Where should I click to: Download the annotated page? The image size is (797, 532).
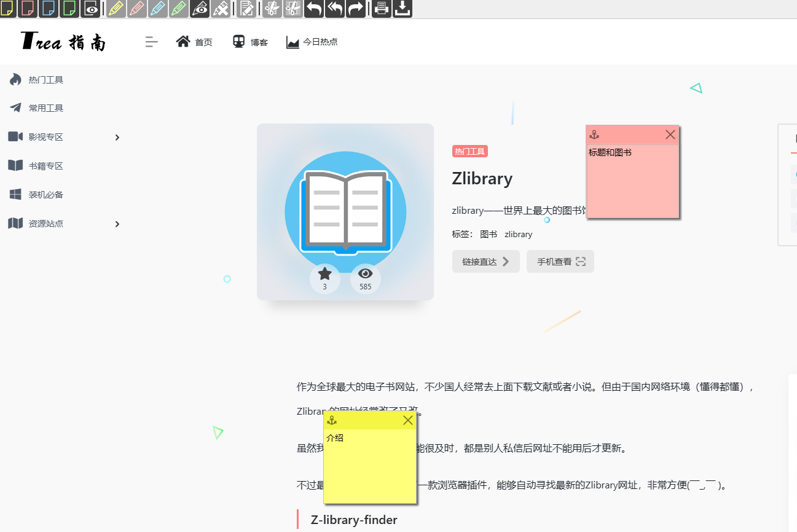(x=402, y=8)
